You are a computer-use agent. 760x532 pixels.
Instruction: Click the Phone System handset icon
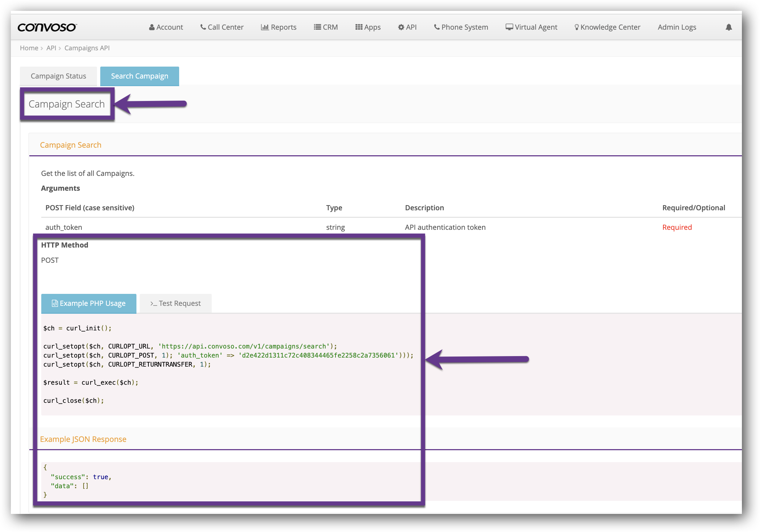click(x=437, y=27)
